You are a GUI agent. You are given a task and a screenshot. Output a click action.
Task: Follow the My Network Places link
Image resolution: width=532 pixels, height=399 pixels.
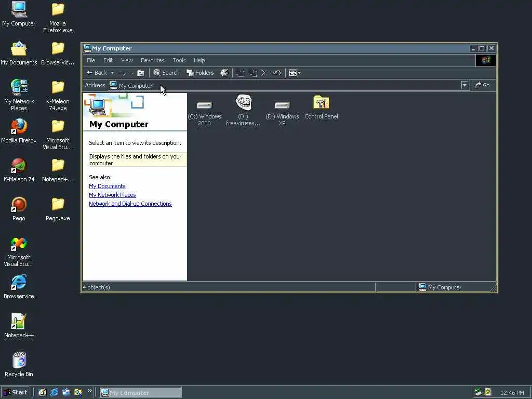[x=112, y=195]
